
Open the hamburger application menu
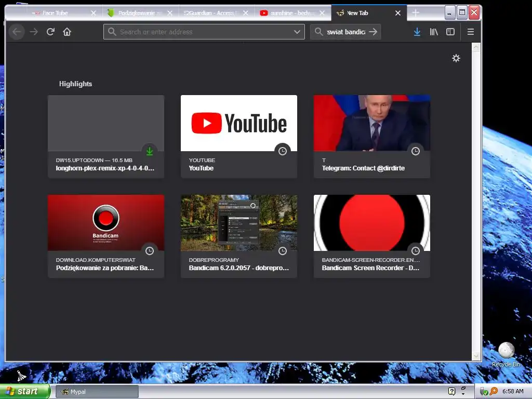point(470,32)
